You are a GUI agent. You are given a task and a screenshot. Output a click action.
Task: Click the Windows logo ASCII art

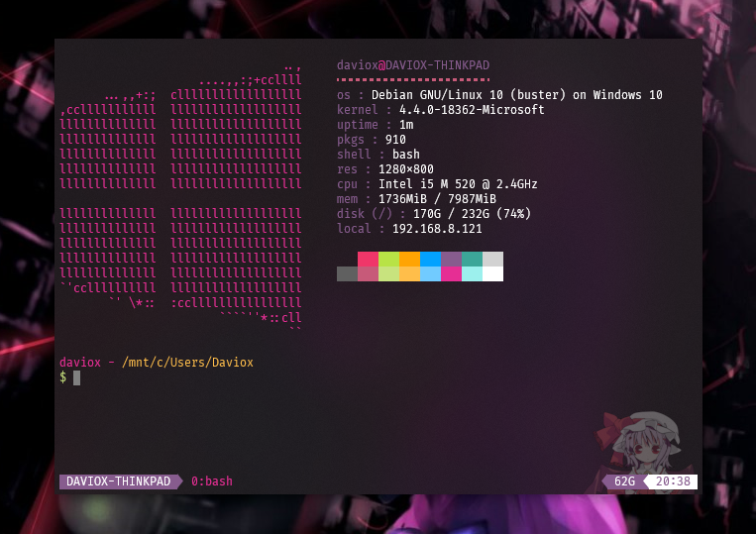pos(180,197)
